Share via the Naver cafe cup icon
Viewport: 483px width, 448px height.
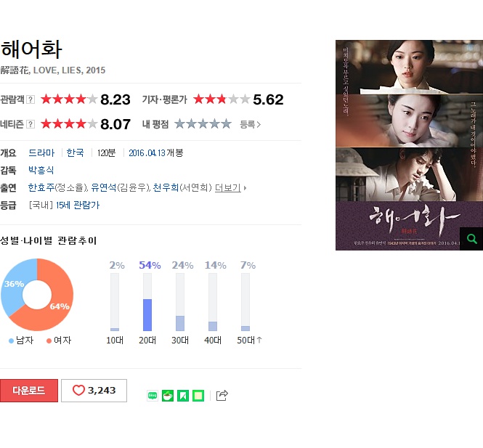[x=168, y=396]
